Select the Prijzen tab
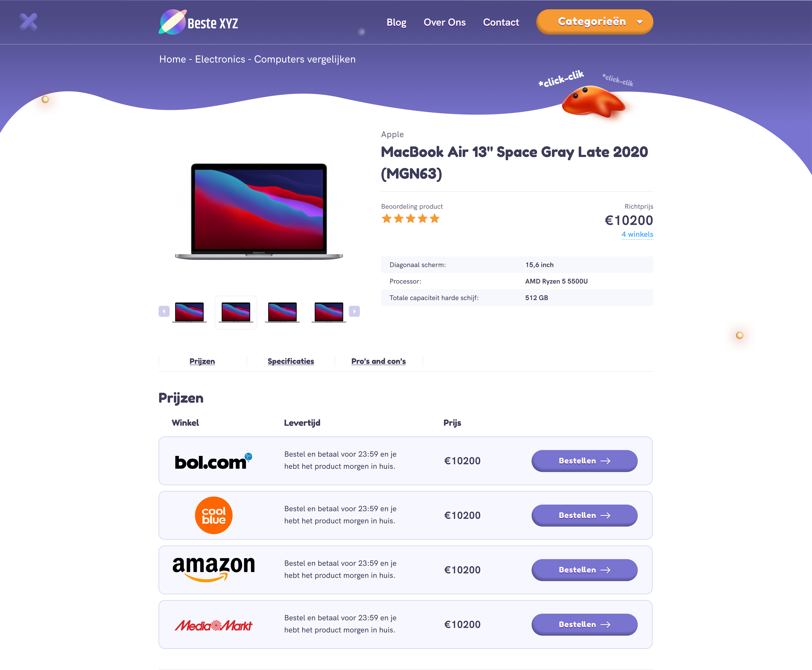 pos(202,361)
